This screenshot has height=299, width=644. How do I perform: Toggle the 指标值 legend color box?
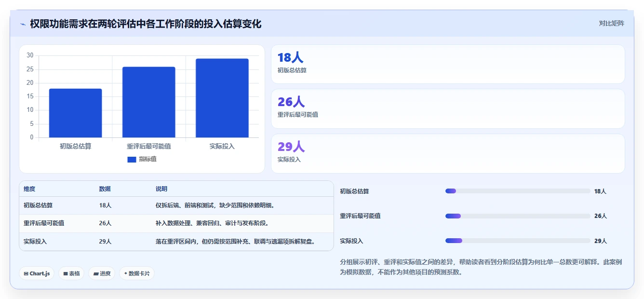(132, 159)
